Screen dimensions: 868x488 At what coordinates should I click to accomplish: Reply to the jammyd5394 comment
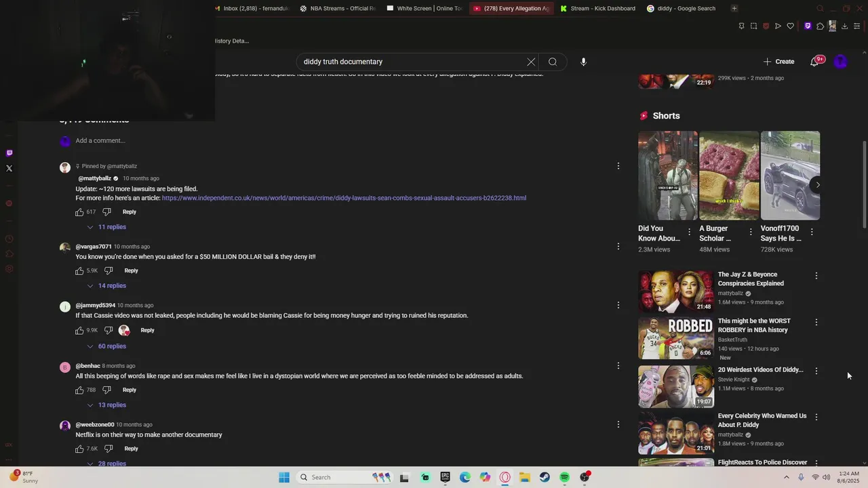147,331
